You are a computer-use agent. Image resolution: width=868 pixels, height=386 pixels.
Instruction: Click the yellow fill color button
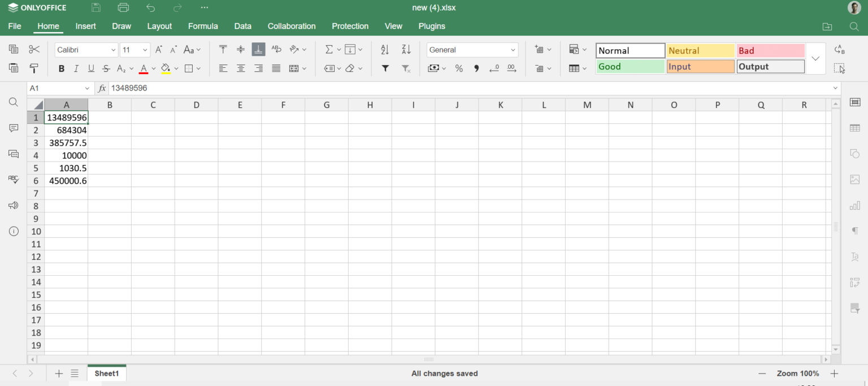point(166,68)
